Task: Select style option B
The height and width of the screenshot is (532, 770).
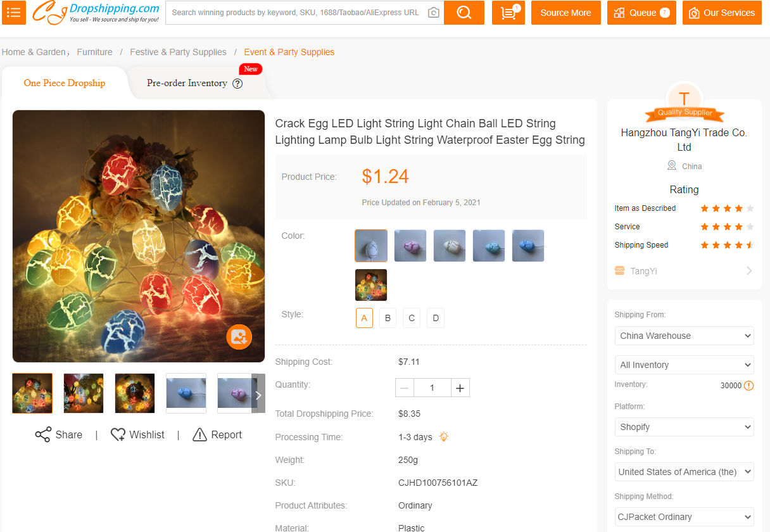Action: click(388, 318)
